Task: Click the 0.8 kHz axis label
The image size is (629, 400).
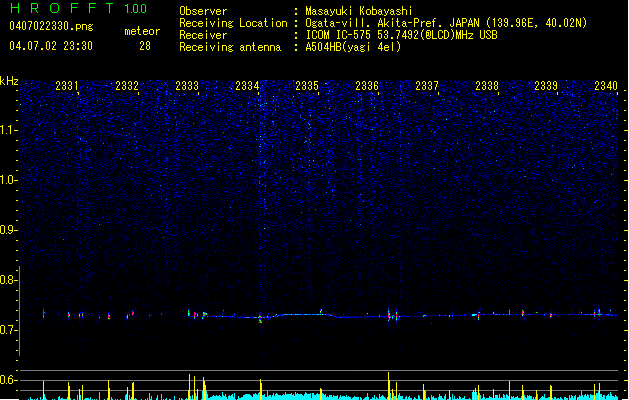Action: coord(9,280)
